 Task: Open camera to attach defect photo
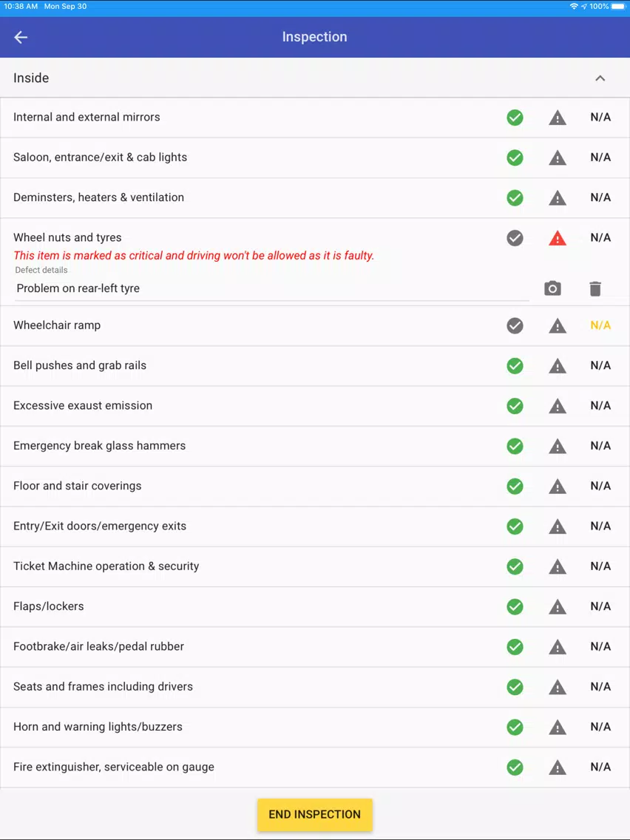(552, 288)
